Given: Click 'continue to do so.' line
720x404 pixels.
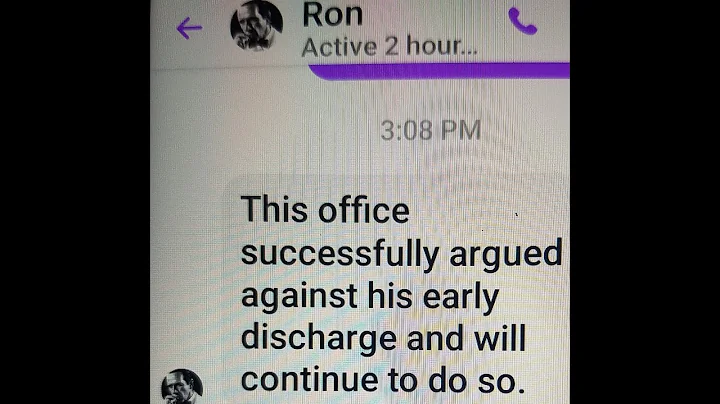Looking at the screenshot, I should click(x=383, y=380).
